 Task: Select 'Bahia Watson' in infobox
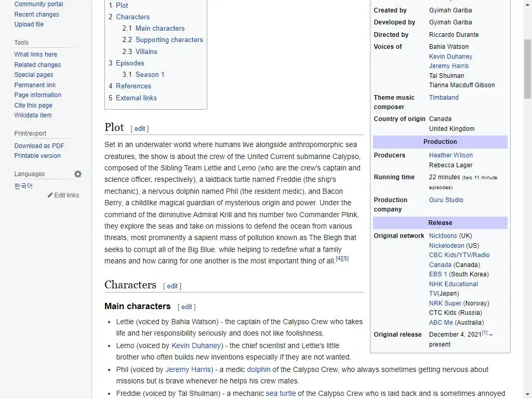pos(448,46)
